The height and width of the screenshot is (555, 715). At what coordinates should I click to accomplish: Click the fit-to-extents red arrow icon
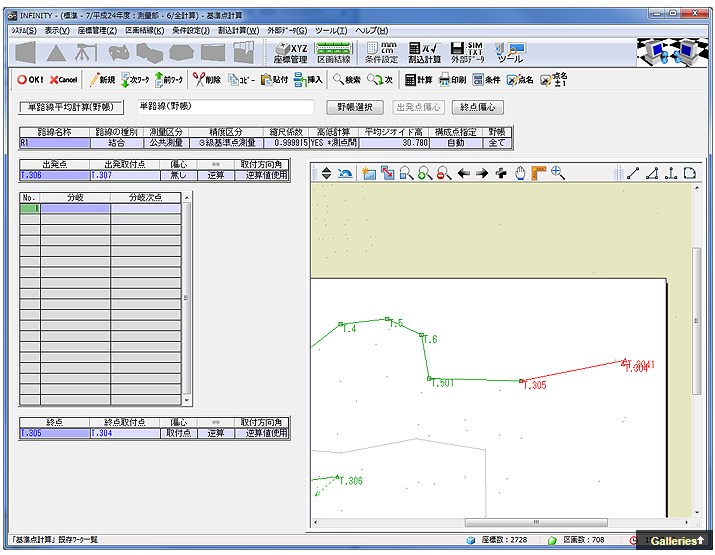tap(388, 173)
